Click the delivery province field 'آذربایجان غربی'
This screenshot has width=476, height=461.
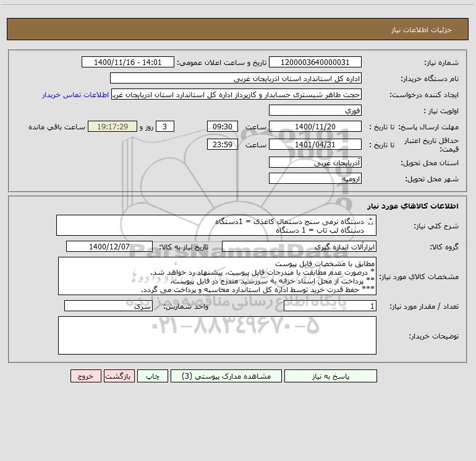[x=315, y=163]
